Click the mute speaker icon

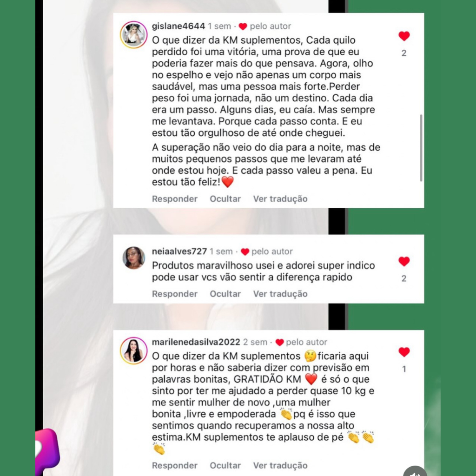point(415,472)
